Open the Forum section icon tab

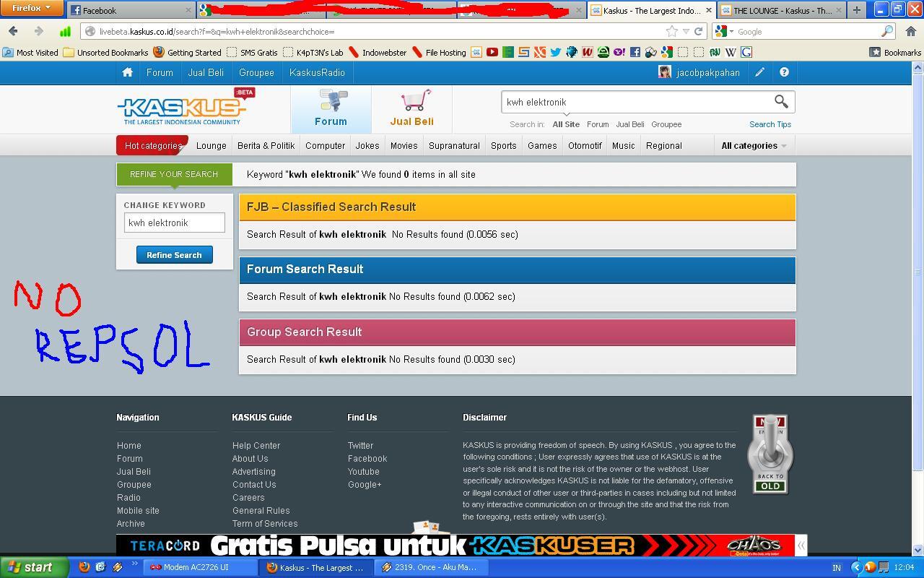click(x=331, y=108)
